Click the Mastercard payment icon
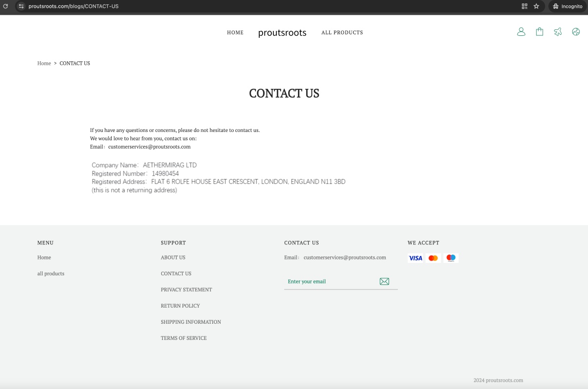This screenshot has height=389, width=588. point(433,258)
